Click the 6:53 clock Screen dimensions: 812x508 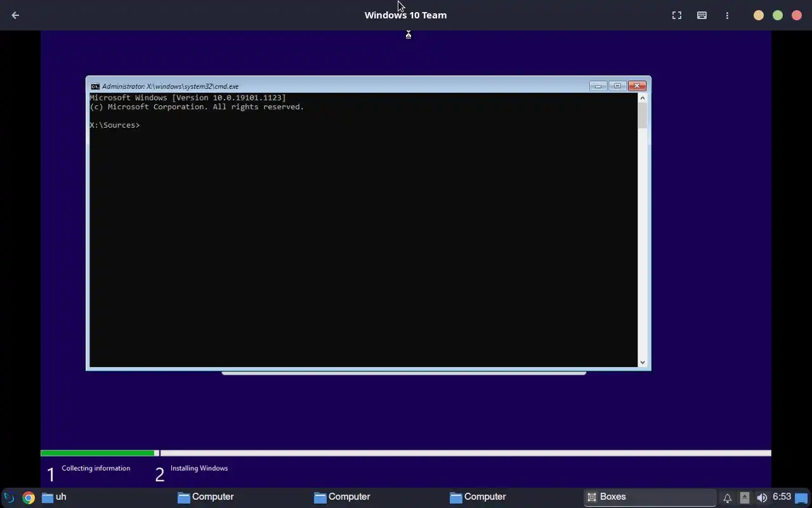click(x=782, y=497)
